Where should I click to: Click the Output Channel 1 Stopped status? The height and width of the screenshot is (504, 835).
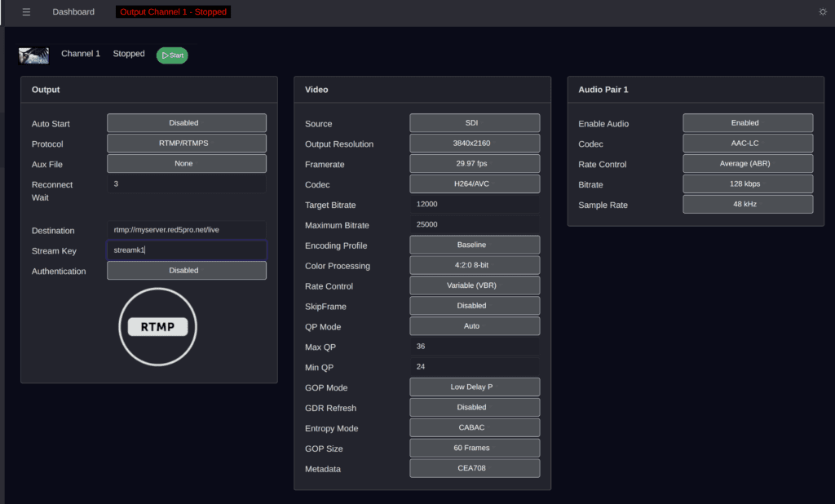pyautogui.click(x=173, y=11)
